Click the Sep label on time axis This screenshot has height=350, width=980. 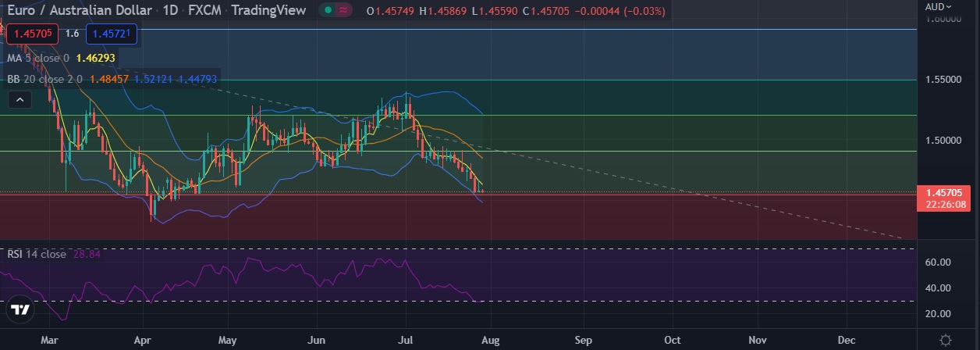pyautogui.click(x=584, y=341)
